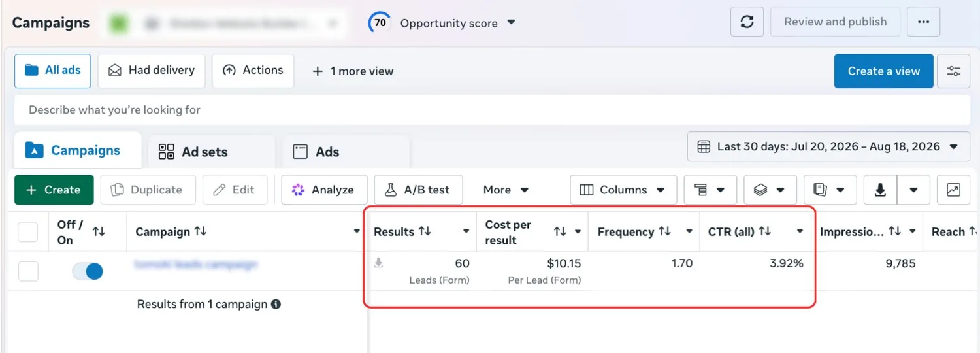The width and height of the screenshot is (980, 353).
Task: Sort by Off / On arrows
Action: coord(99,231)
